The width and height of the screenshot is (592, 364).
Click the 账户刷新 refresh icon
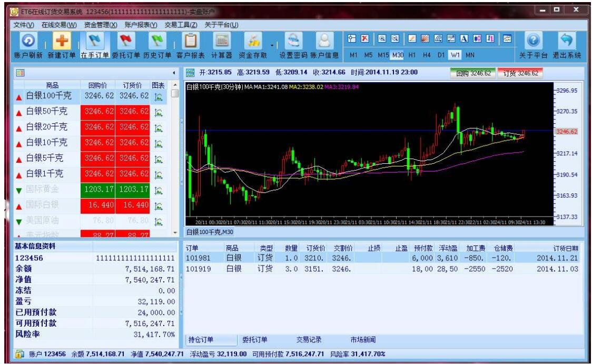(28, 41)
